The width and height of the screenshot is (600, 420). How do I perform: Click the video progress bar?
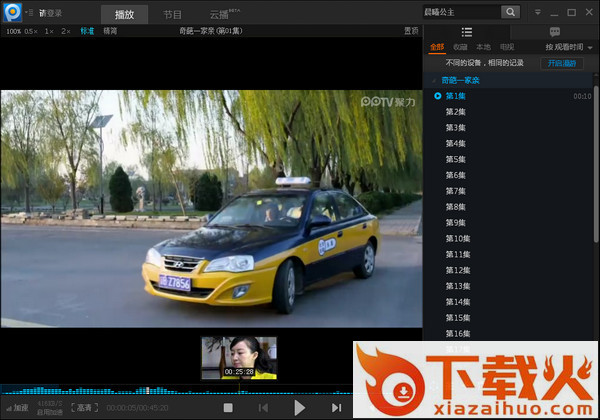[x=176, y=390]
